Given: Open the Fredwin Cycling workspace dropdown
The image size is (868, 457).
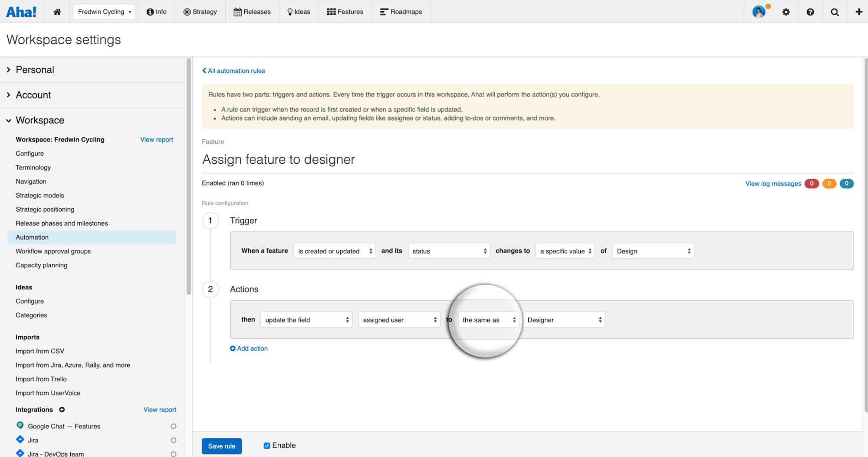Looking at the screenshot, I should click(104, 12).
